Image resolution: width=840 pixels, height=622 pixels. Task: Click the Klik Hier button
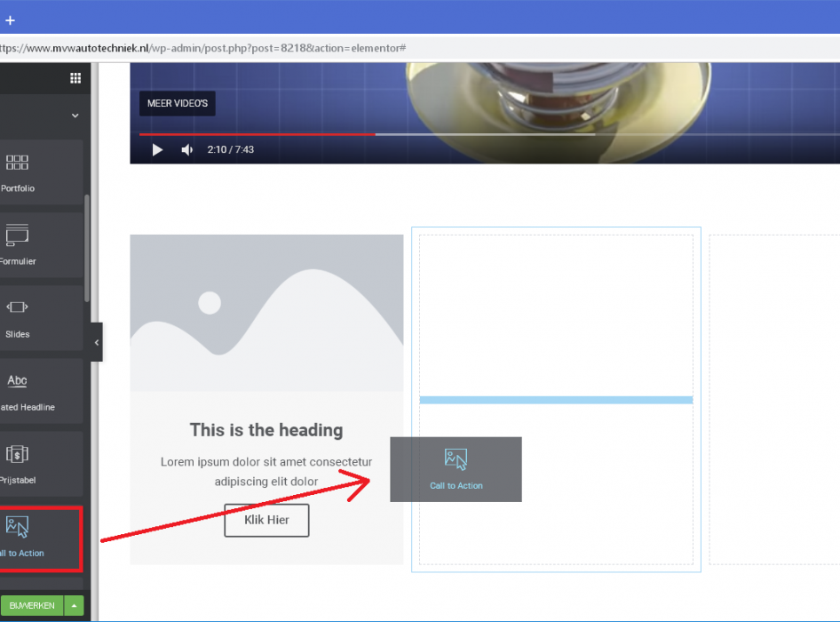pos(266,520)
